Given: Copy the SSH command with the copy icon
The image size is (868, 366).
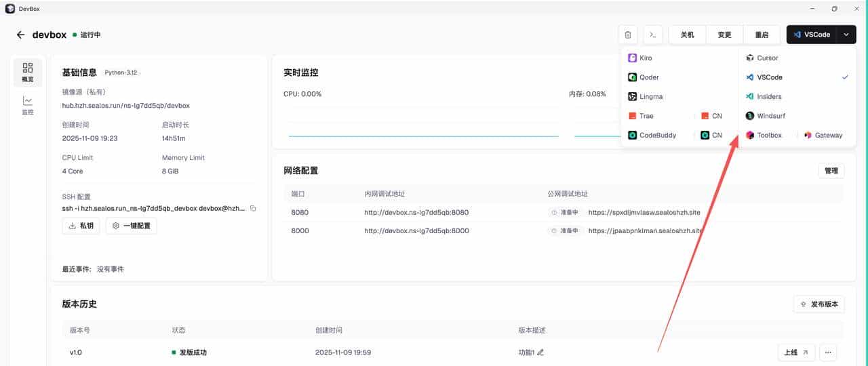Looking at the screenshot, I should [x=253, y=208].
